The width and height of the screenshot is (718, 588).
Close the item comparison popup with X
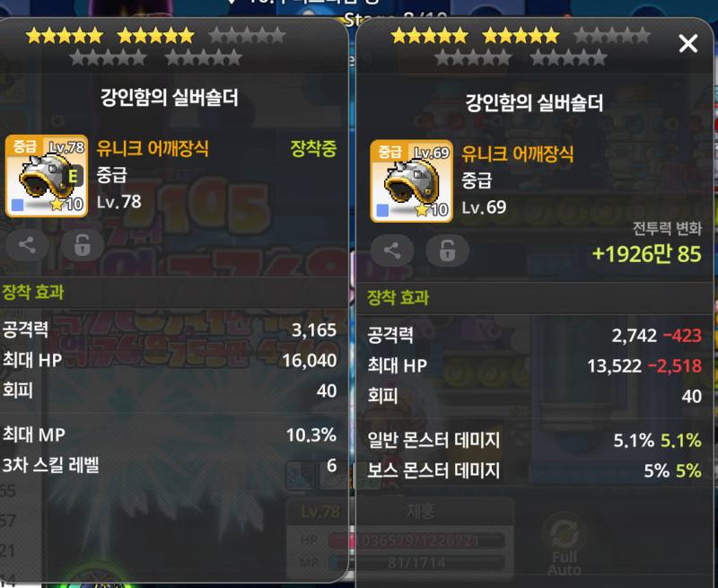coord(687,44)
